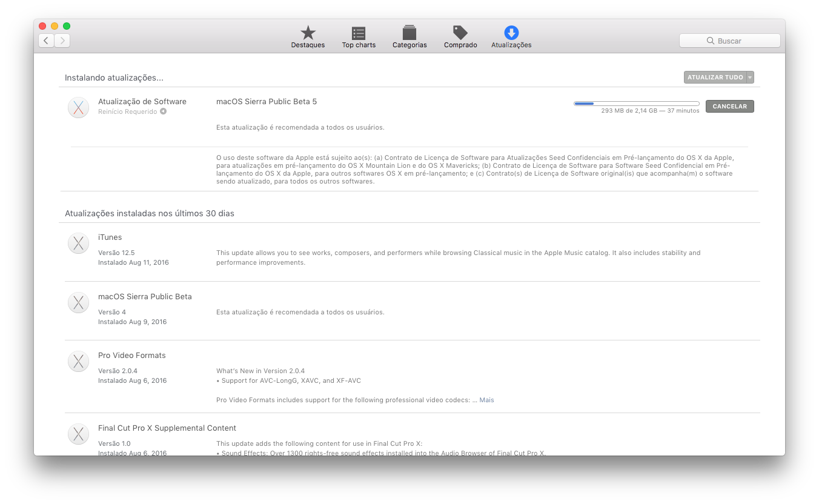Go forward with the right arrow button
The height and width of the screenshot is (504, 819).
62,41
